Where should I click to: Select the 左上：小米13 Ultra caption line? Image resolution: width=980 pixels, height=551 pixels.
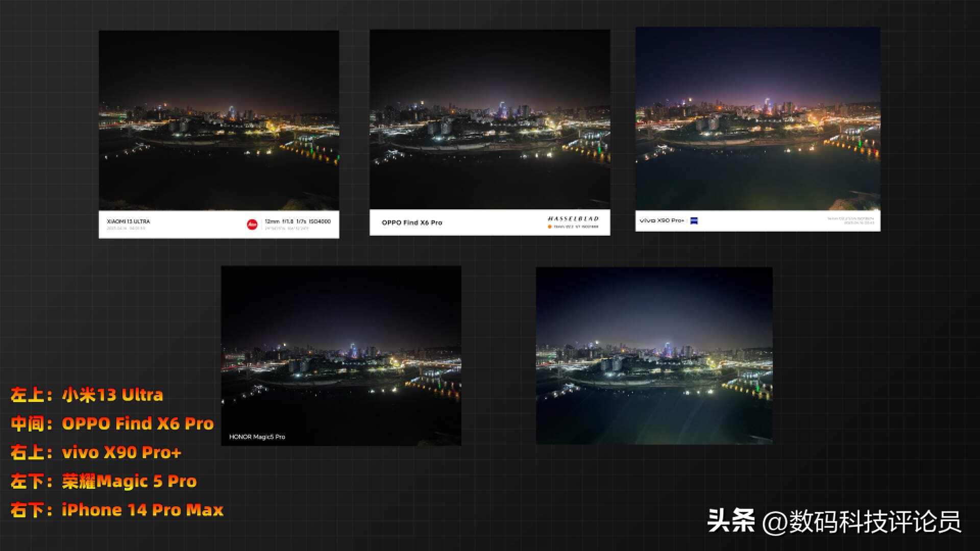tap(87, 395)
